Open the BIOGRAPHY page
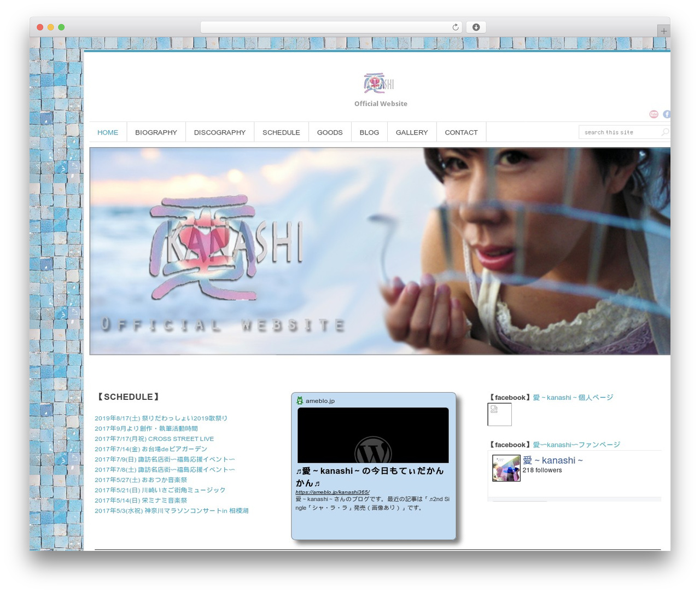The width and height of the screenshot is (700, 593). click(x=156, y=132)
